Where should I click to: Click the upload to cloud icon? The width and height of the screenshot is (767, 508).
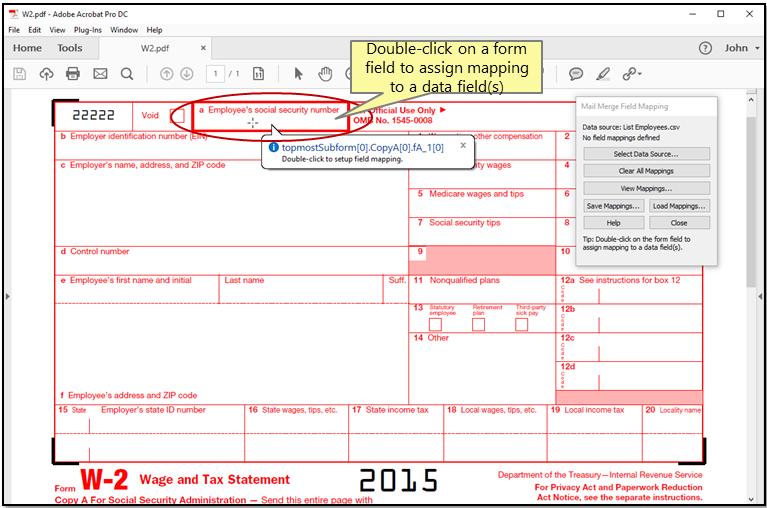coord(46,74)
